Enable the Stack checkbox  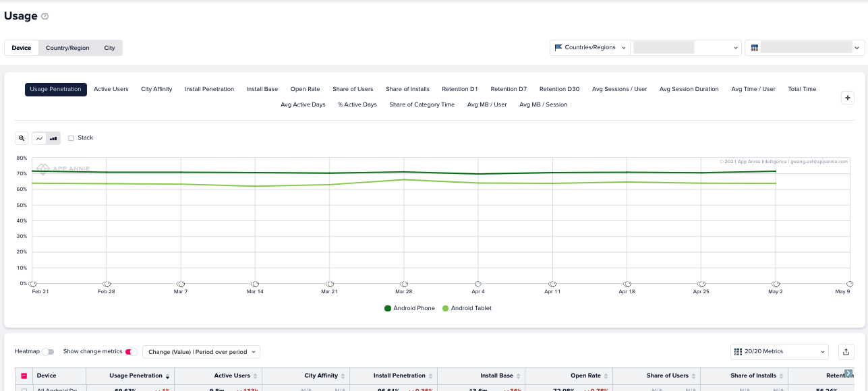coord(71,138)
